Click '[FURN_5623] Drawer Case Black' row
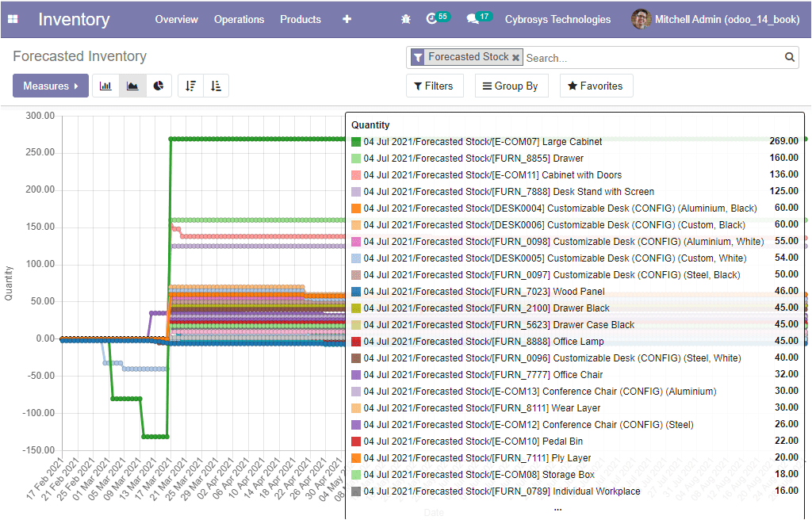The image size is (812, 520). 575,324
